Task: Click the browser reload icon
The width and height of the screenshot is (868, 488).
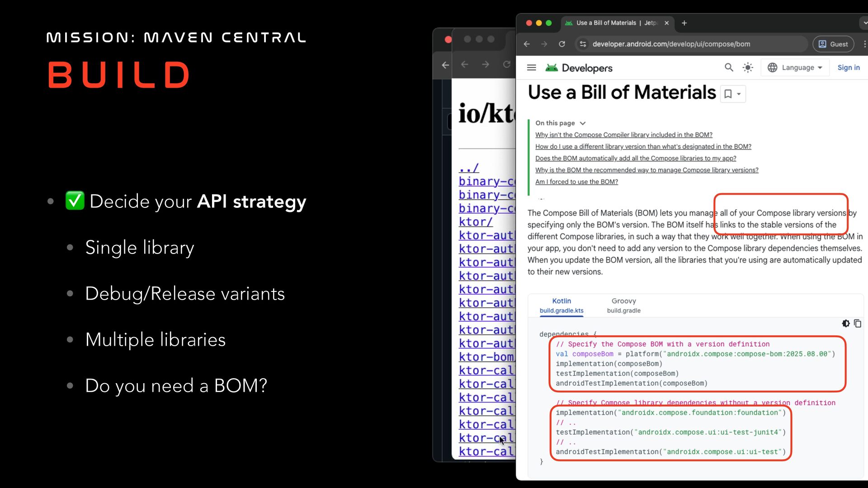Action: click(561, 44)
